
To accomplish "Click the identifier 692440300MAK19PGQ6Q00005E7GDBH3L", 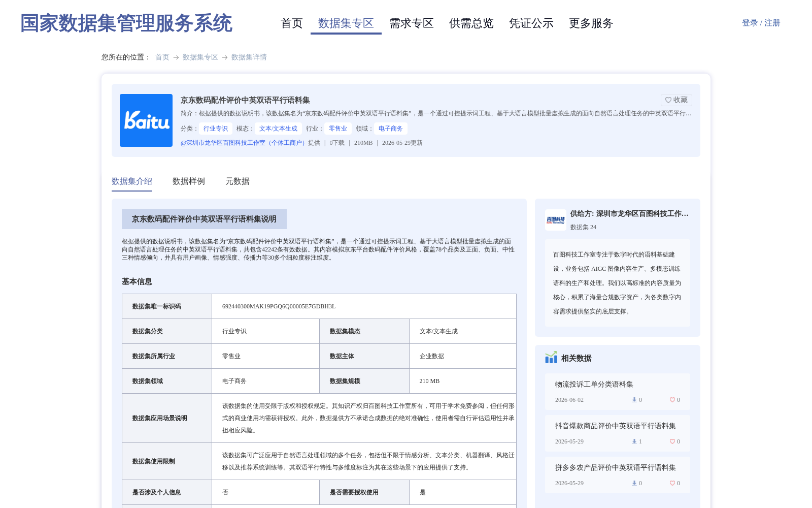I will coord(279,306).
